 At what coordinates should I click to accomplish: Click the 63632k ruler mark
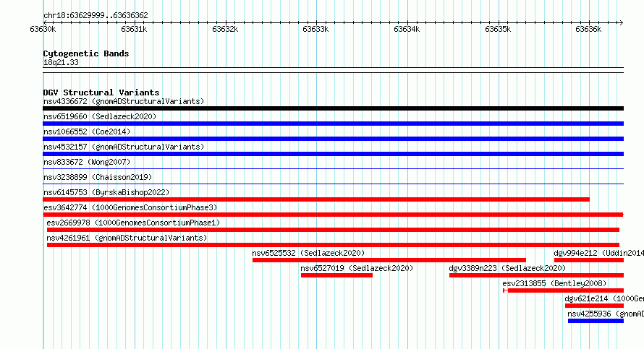pos(225,29)
